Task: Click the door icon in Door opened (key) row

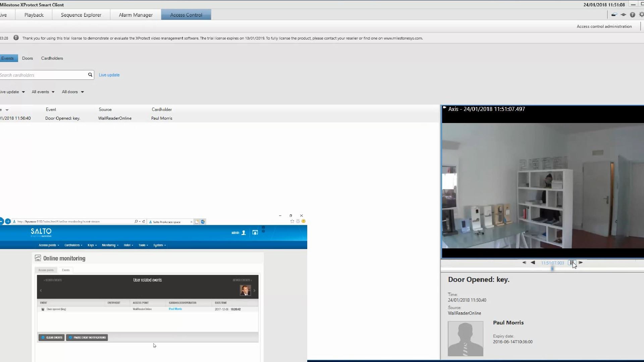Action: click(x=43, y=309)
